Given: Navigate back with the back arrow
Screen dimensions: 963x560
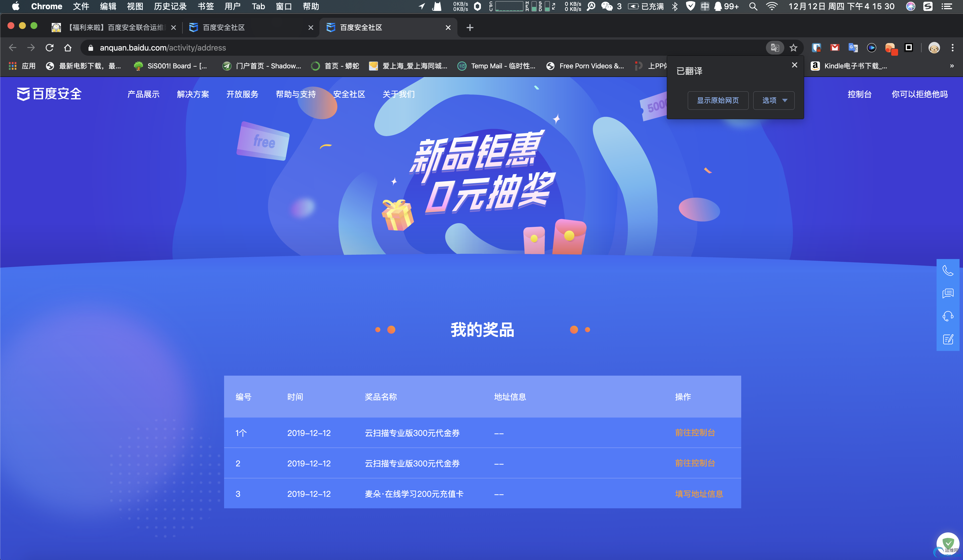Looking at the screenshot, I should click(13, 48).
